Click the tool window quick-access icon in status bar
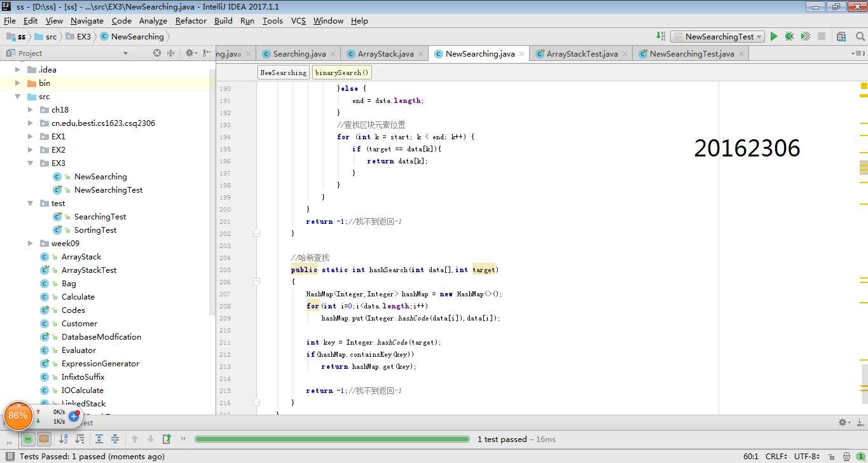This screenshot has height=463, width=868. pos(10,456)
